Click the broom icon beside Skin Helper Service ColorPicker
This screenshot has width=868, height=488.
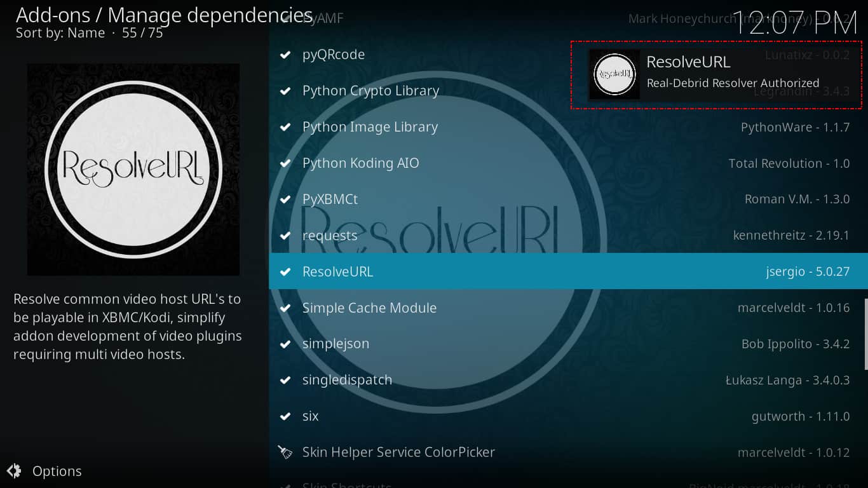[x=285, y=452]
